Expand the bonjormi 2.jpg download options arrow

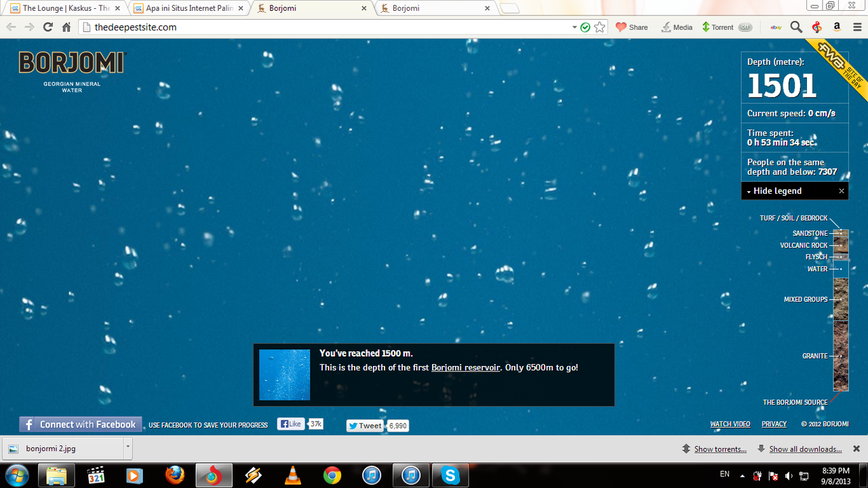tap(127, 448)
